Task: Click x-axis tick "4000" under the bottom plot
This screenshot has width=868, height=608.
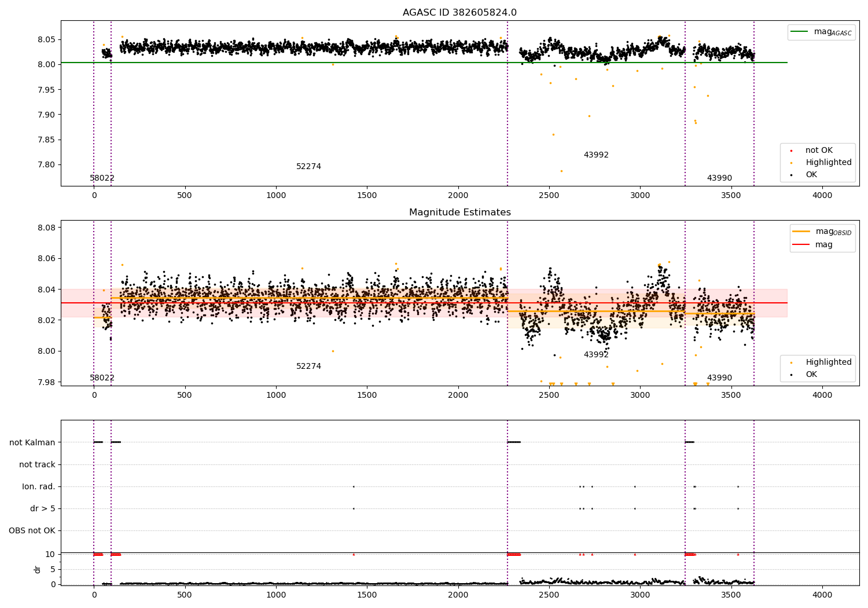Action: click(x=822, y=595)
